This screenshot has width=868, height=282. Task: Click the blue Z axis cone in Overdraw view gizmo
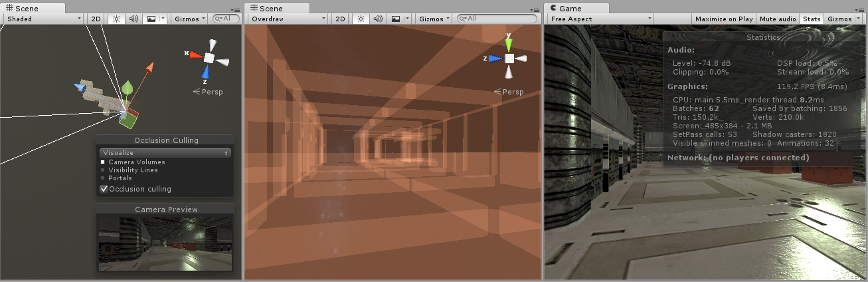495,59
